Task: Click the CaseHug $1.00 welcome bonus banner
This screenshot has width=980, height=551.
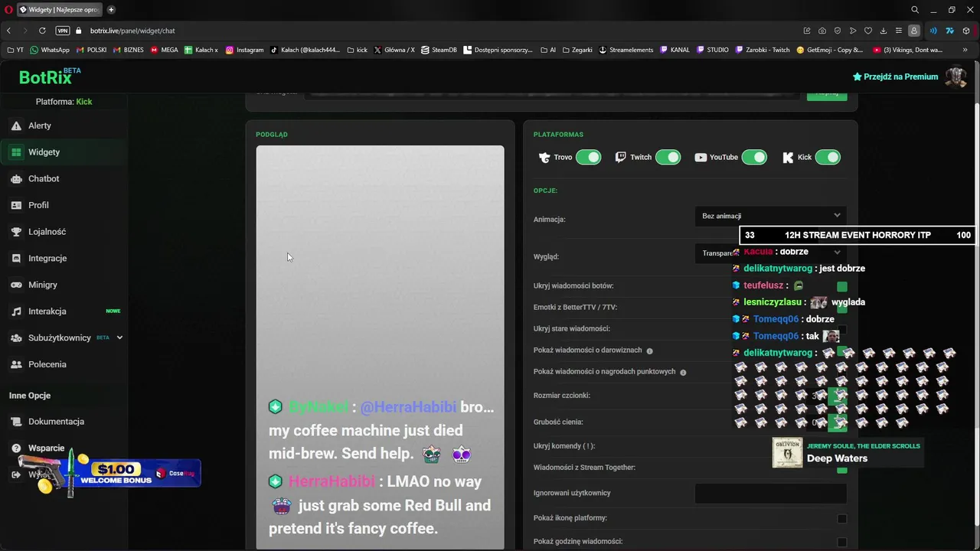Action: [x=109, y=472]
